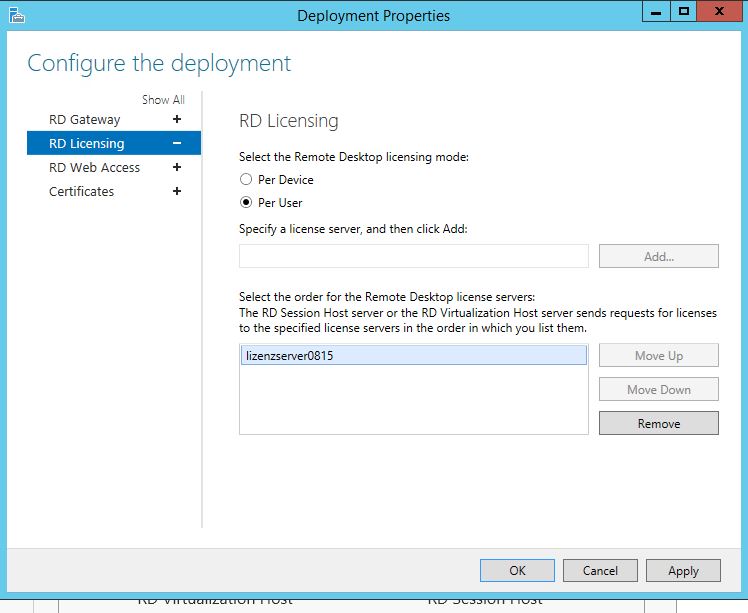Expand the RD Gateway section plus icon

coord(177,119)
